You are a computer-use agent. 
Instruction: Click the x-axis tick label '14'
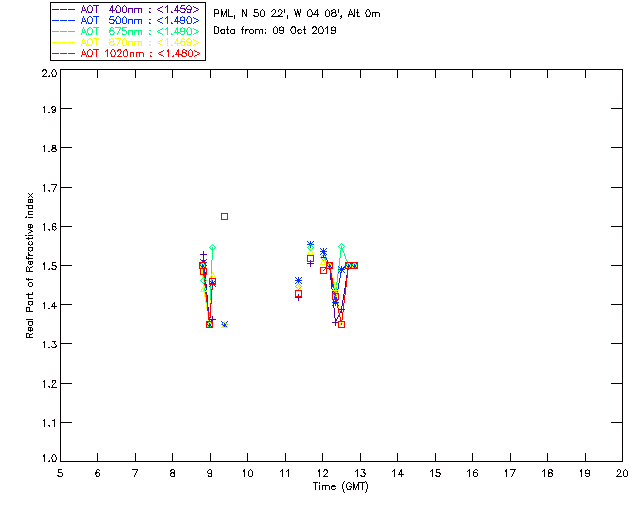coord(398,473)
